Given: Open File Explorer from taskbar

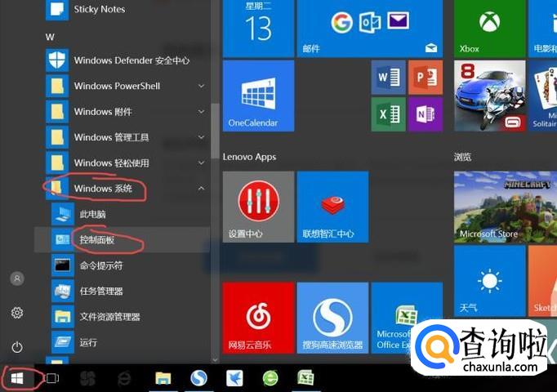Looking at the screenshot, I should point(163,378).
